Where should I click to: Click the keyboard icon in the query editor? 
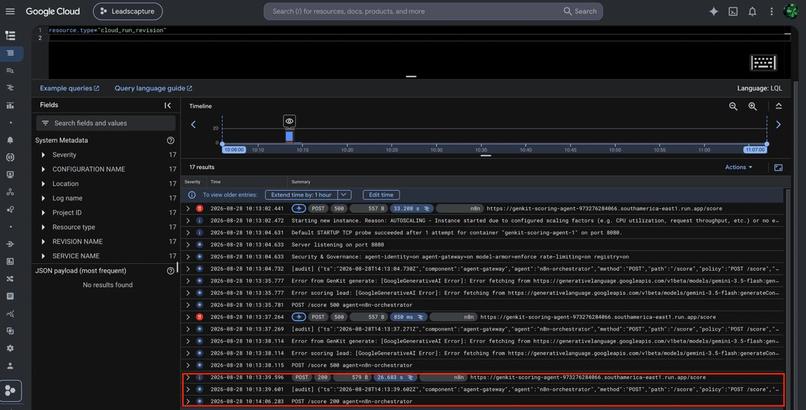pos(763,63)
